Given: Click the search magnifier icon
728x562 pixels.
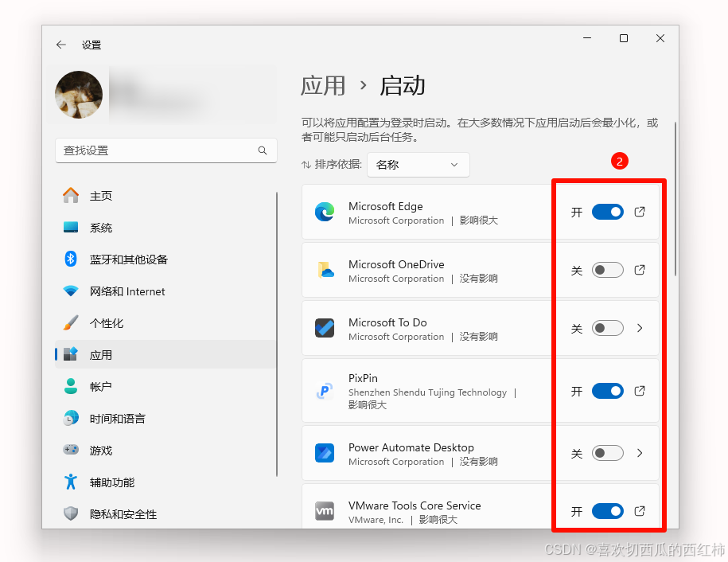Looking at the screenshot, I should 263,150.
